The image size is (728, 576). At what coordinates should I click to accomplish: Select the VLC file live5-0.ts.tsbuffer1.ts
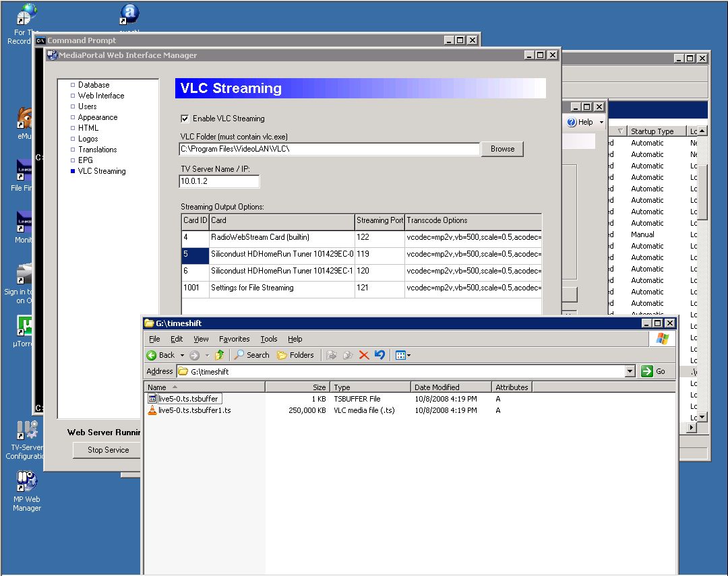pos(194,410)
